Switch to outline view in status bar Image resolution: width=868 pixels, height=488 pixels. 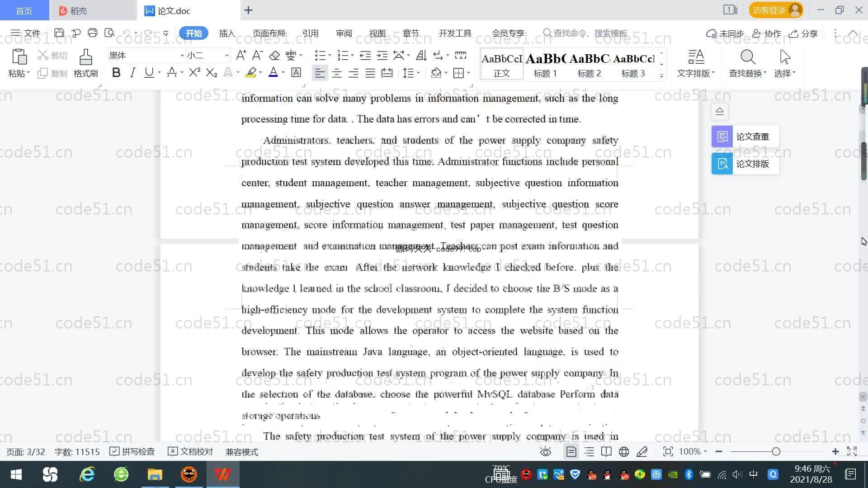coord(589,451)
